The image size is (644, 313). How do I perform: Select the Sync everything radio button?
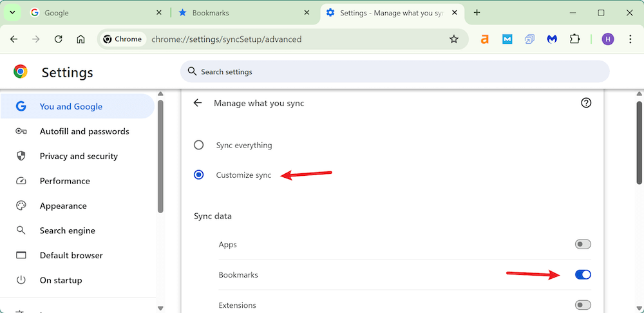199,145
